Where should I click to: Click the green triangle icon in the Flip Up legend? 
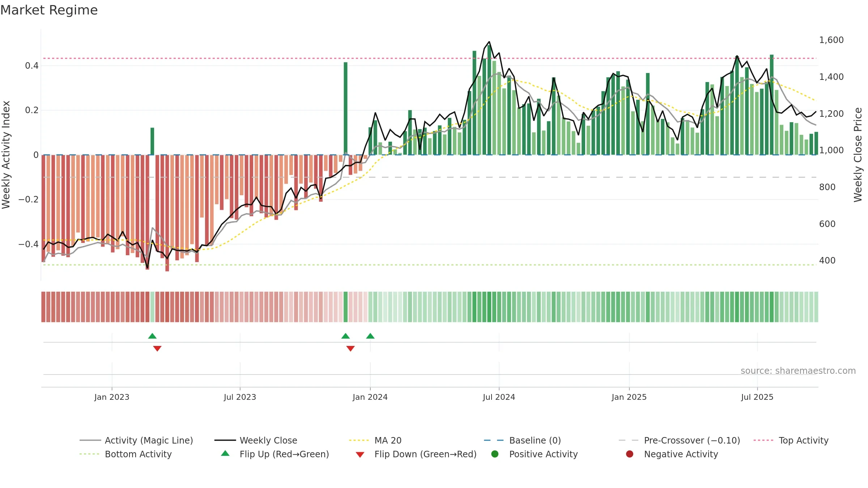(225, 453)
